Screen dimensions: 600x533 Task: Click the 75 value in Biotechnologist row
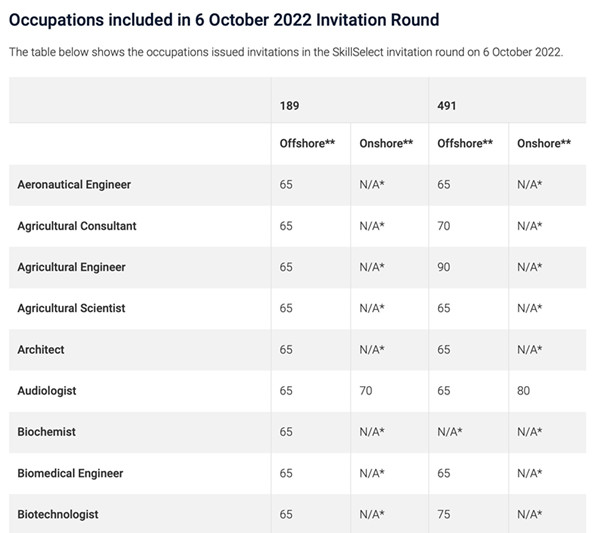point(444,514)
